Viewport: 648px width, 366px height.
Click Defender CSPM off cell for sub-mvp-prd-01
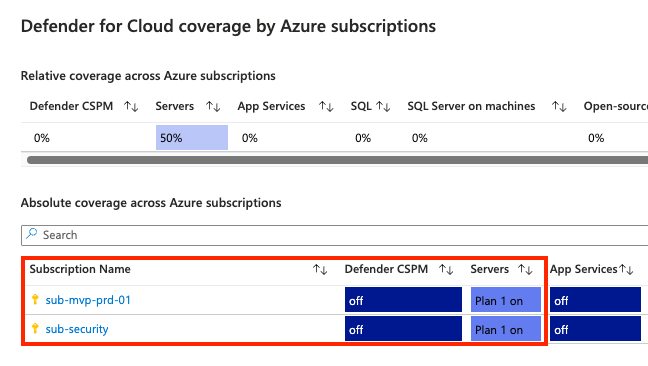[x=403, y=299]
